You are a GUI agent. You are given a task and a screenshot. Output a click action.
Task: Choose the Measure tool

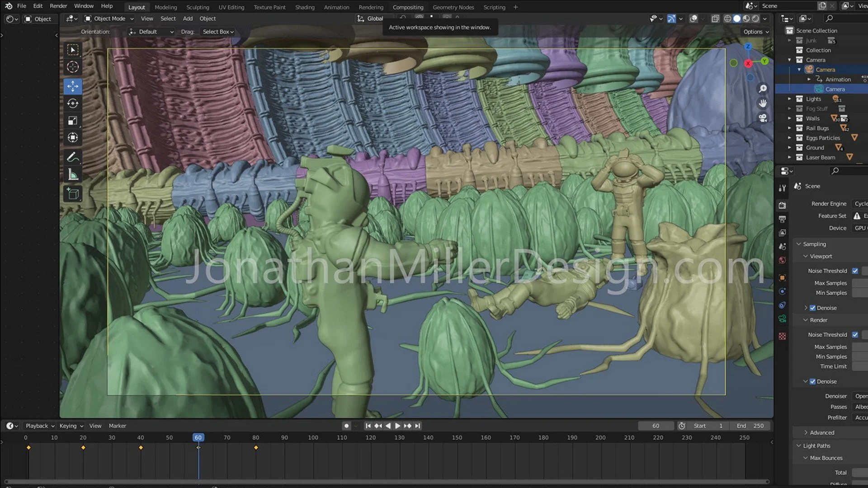(73, 174)
